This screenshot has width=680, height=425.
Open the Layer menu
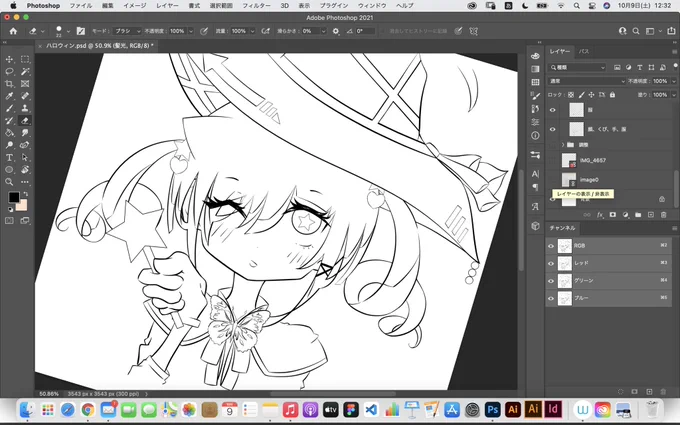coord(167,6)
